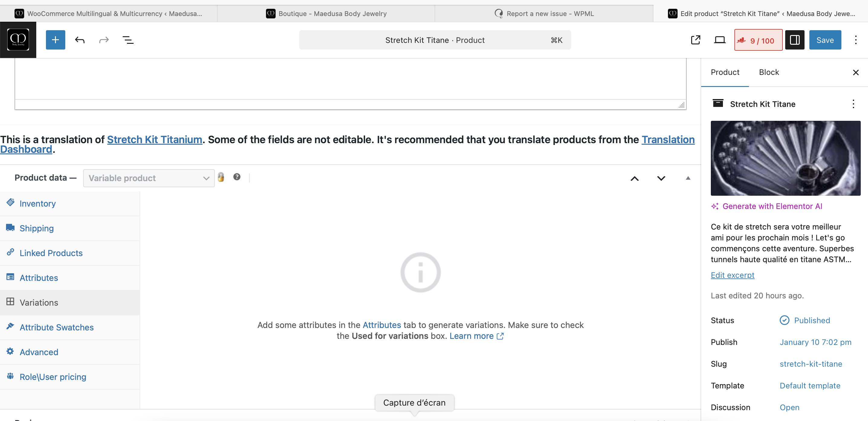Open the command palette title bar
This screenshot has height=421, width=868.
point(435,40)
